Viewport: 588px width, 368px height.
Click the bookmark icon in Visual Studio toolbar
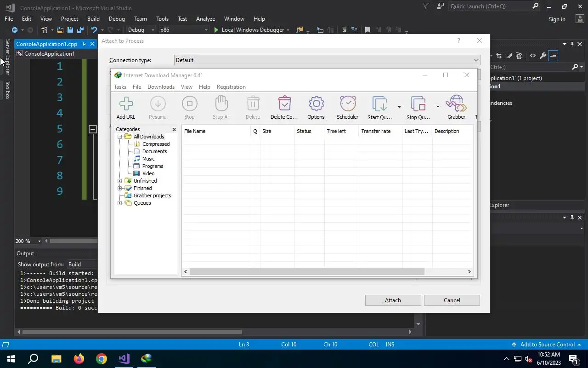(367, 30)
